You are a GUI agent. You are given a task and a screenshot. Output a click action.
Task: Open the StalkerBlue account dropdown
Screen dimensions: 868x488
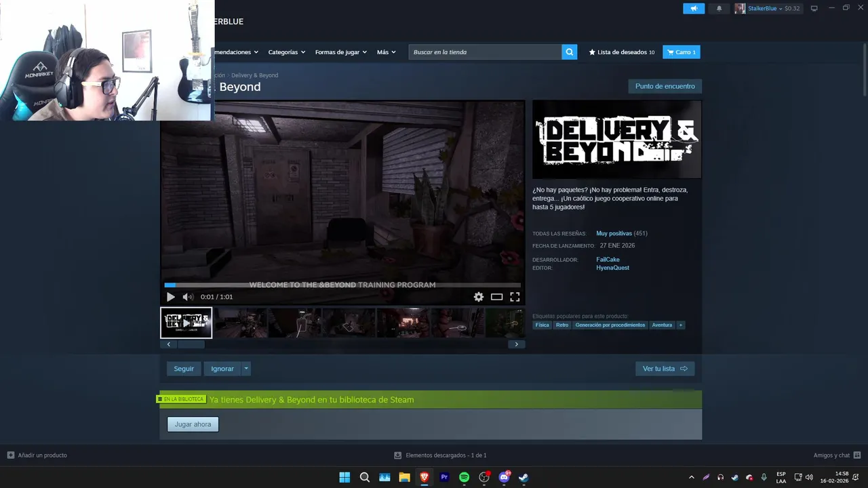[768, 8]
